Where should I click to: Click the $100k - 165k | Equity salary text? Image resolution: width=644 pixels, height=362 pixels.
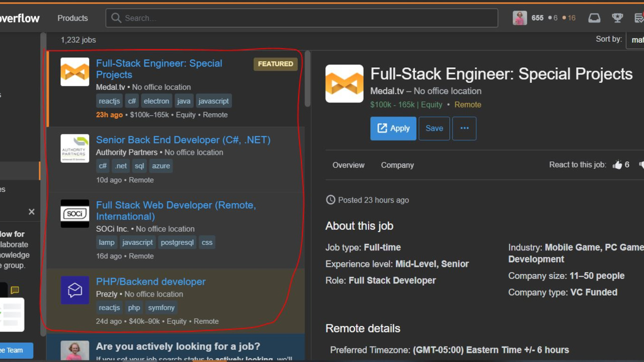407,105
